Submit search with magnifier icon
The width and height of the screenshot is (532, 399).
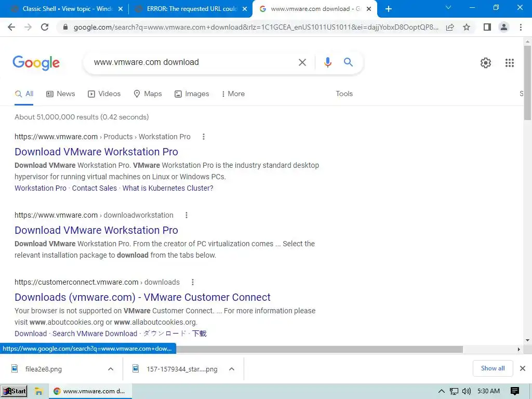[x=348, y=62]
